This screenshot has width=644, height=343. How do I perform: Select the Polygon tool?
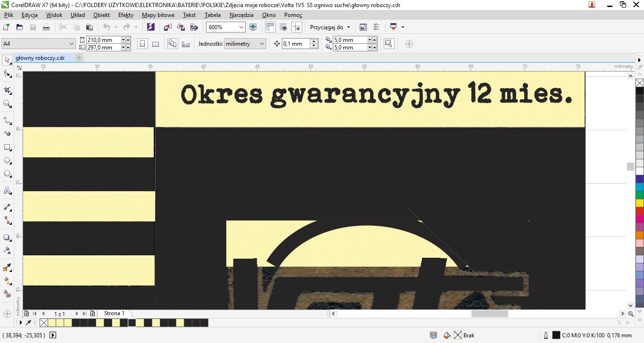pyautogui.click(x=7, y=174)
